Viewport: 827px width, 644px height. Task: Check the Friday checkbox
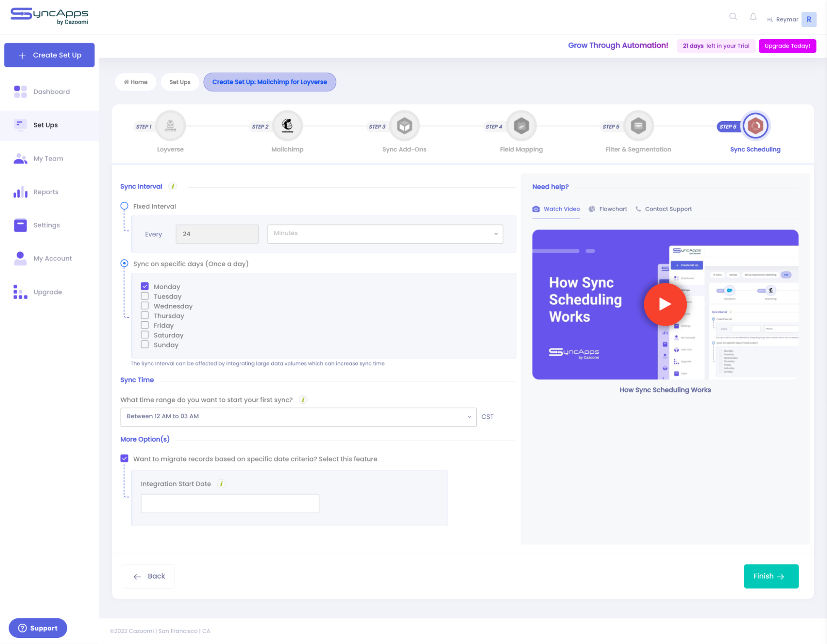click(x=145, y=325)
